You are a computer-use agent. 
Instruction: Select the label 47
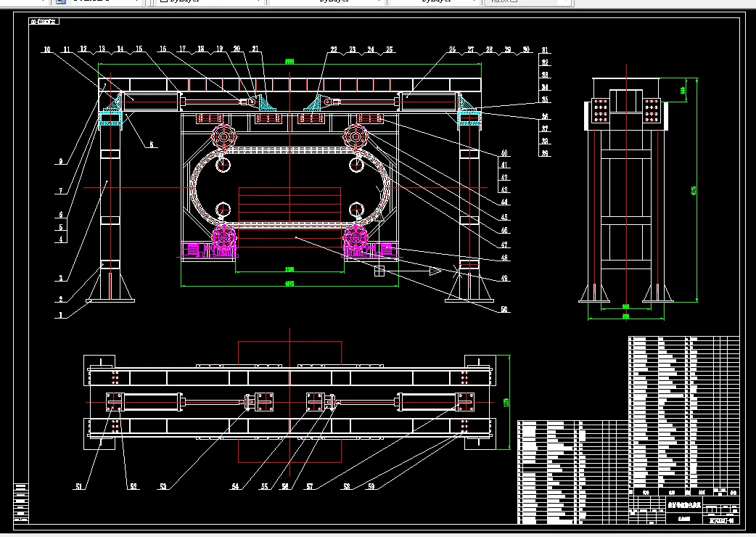[504, 245]
